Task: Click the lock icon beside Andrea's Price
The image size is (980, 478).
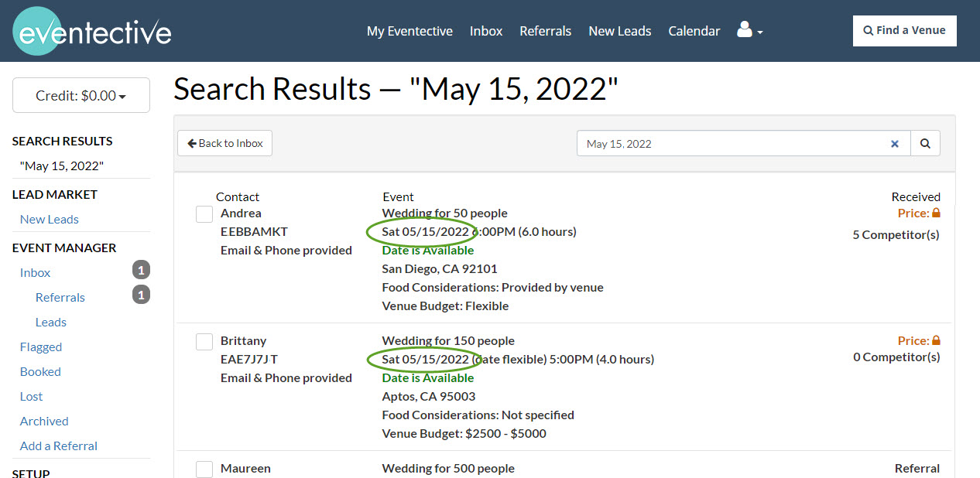Action: coord(936,213)
